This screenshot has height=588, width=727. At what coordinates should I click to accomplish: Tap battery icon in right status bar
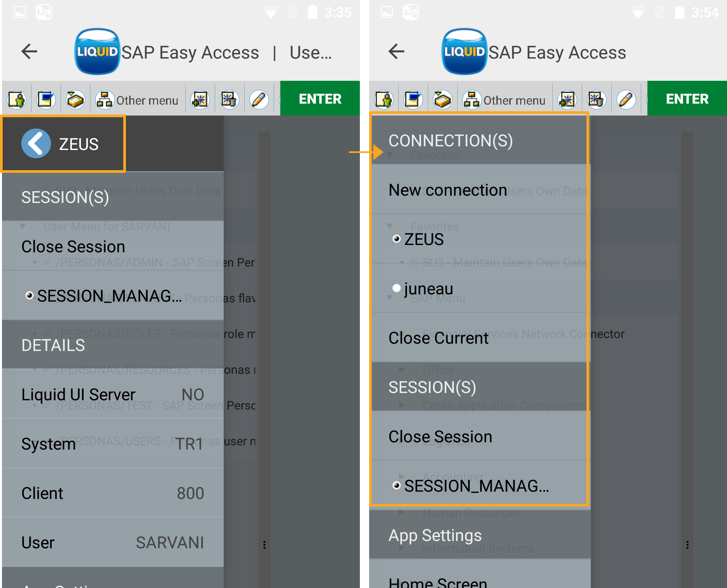click(x=680, y=13)
